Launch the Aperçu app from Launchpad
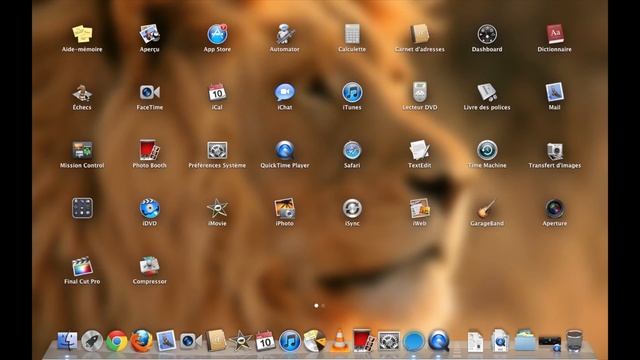Screen dimensions: 640x360 (x=149, y=34)
